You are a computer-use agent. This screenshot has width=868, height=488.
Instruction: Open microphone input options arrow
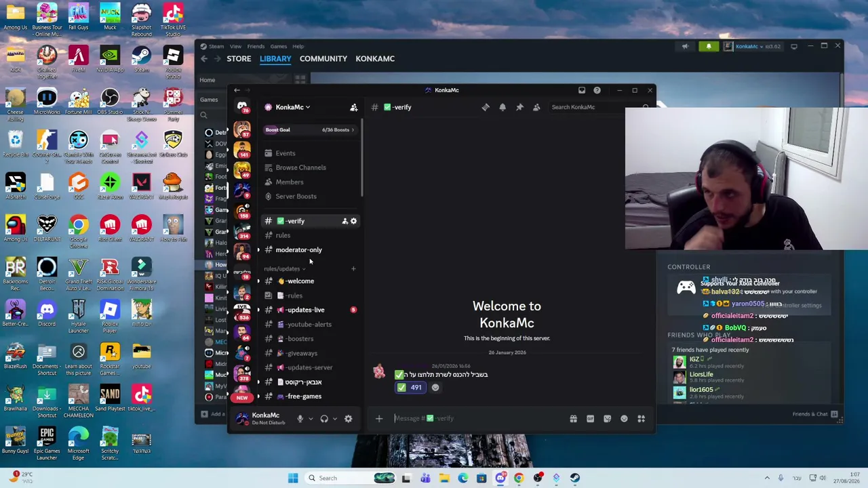[x=310, y=419]
